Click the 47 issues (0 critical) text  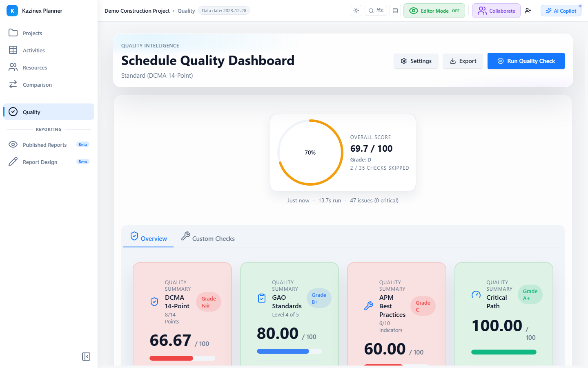374,200
